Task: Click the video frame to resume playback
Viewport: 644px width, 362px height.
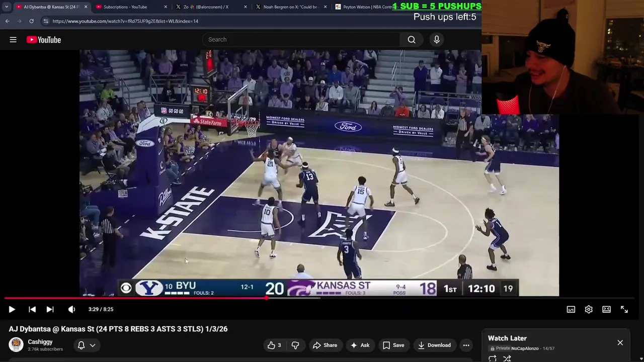Action: click(x=319, y=172)
